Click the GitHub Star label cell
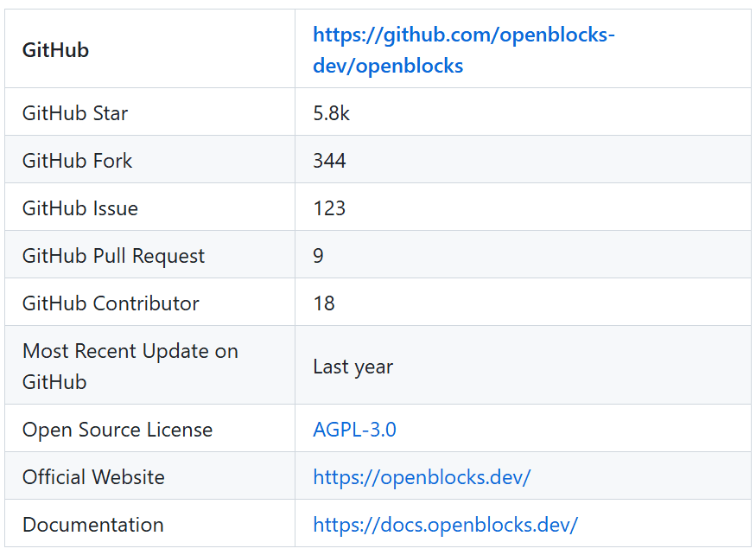Screen dimensions: 756x555 (x=150, y=112)
